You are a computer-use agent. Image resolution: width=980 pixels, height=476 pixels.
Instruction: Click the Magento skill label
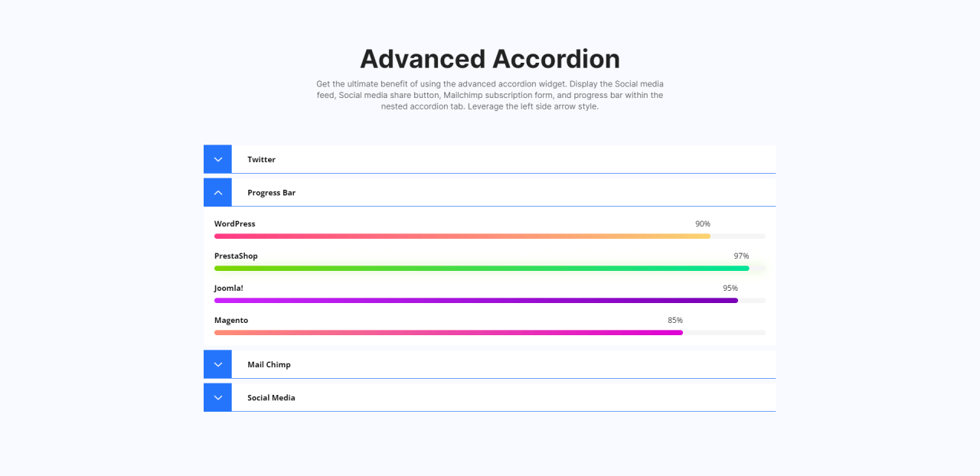click(x=231, y=321)
